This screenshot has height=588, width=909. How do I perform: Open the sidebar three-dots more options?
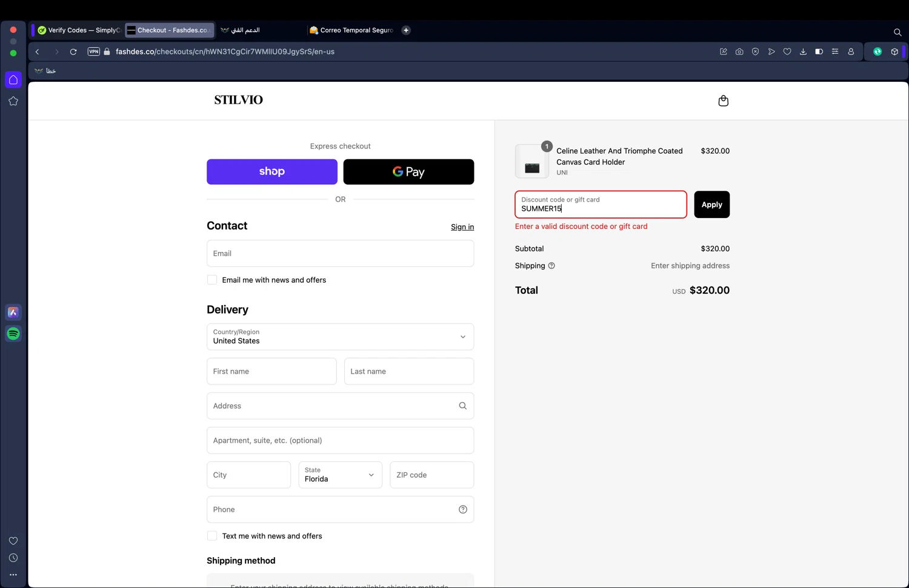[13, 575]
